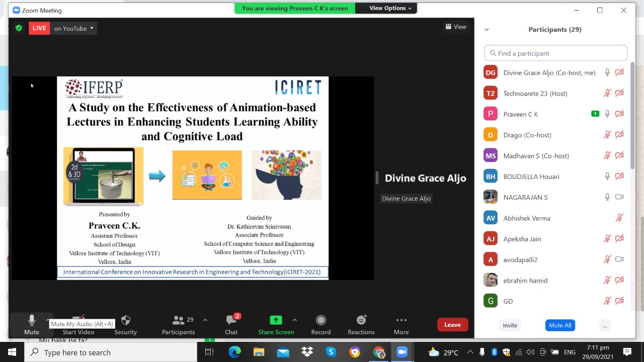Screen dimensions: 644x362
Task: Select participant Praveen C K row
Action: point(555,114)
